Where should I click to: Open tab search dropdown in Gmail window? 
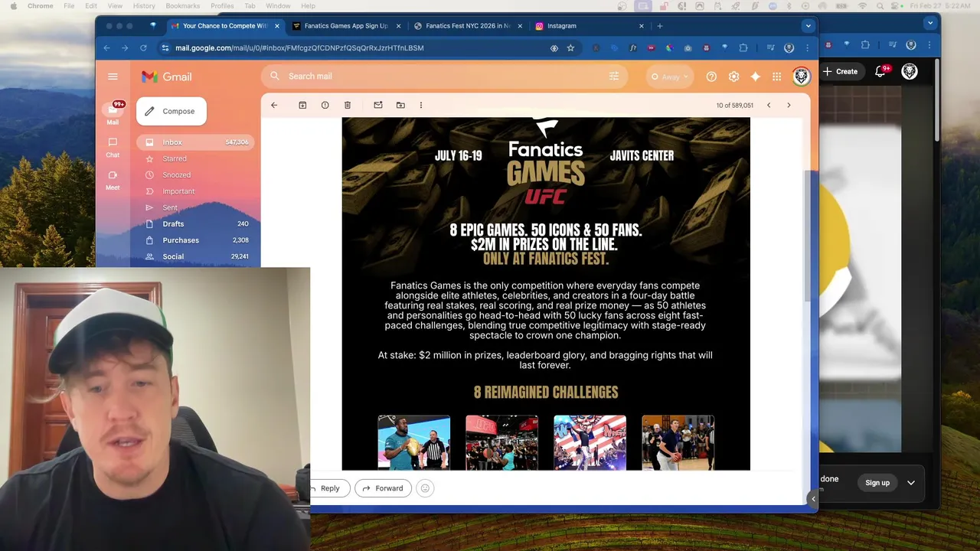(808, 25)
